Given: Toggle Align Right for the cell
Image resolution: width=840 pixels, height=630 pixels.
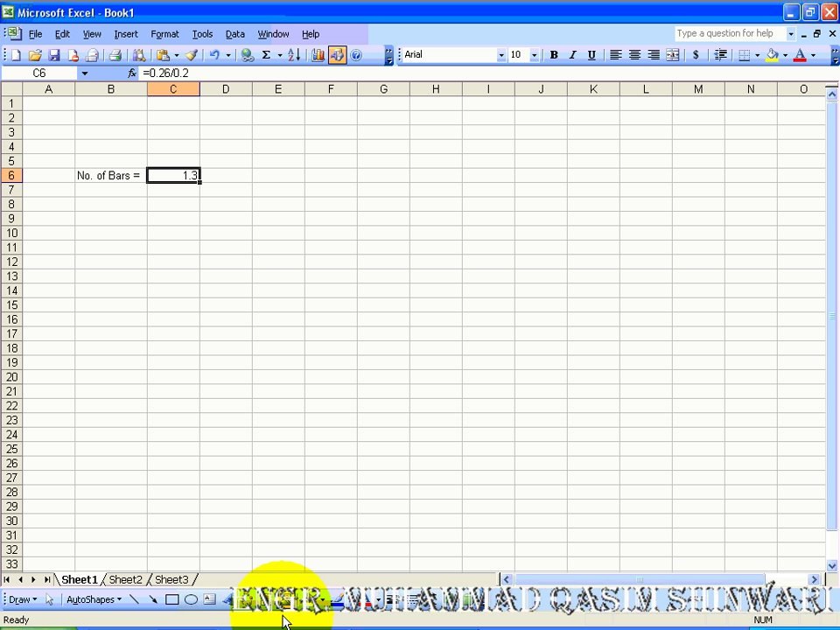Looking at the screenshot, I should [x=654, y=54].
